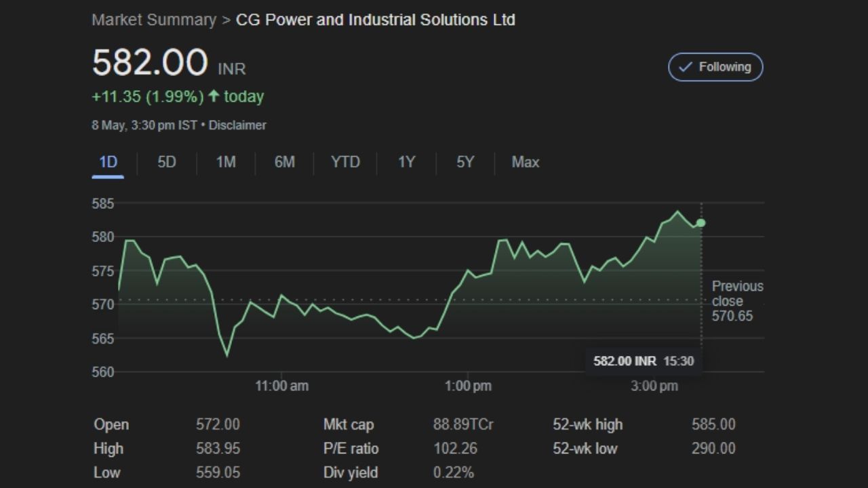Switch to the 1M chart tab
Image resolution: width=868 pixels, height=488 pixels.
226,162
